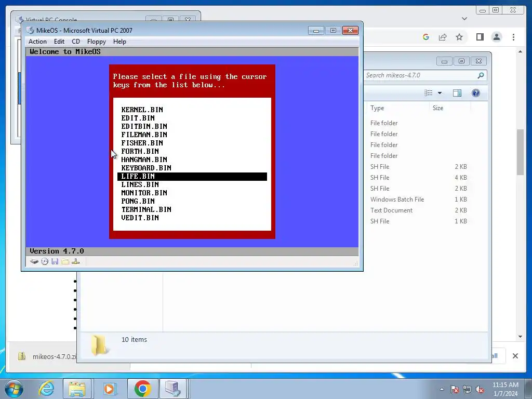Switch to Chrome on taskbar
This screenshot has height=399, width=532.
pos(142,389)
